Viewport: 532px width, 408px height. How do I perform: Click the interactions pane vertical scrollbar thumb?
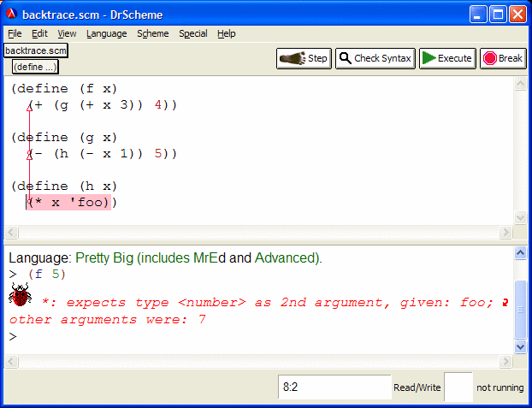coord(521,310)
